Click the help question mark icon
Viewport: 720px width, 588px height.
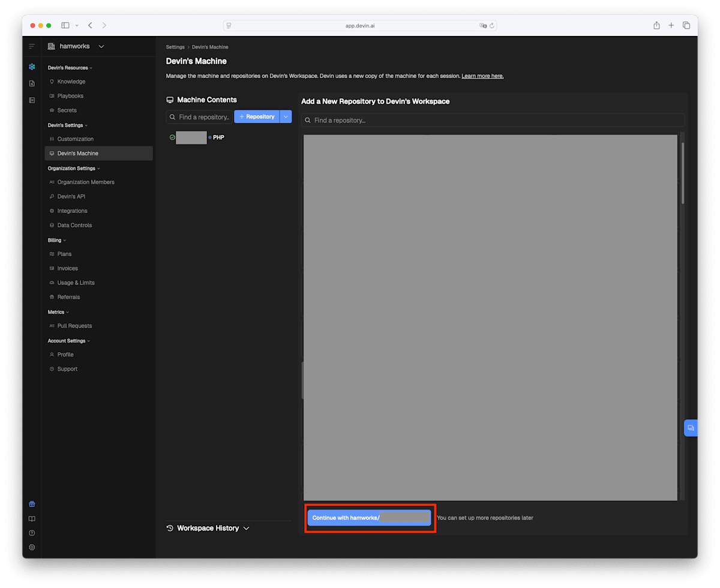click(x=32, y=533)
